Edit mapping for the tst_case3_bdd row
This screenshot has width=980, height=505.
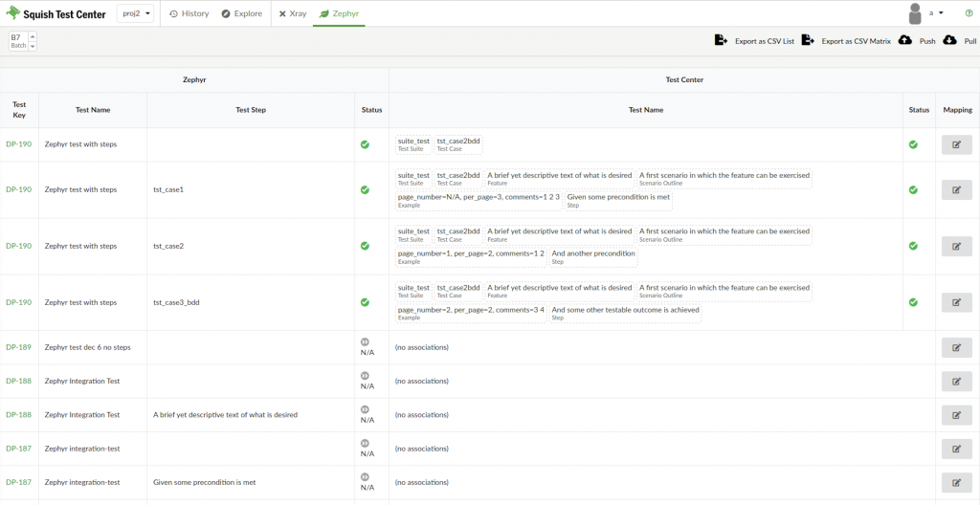click(x=957, y=302)
